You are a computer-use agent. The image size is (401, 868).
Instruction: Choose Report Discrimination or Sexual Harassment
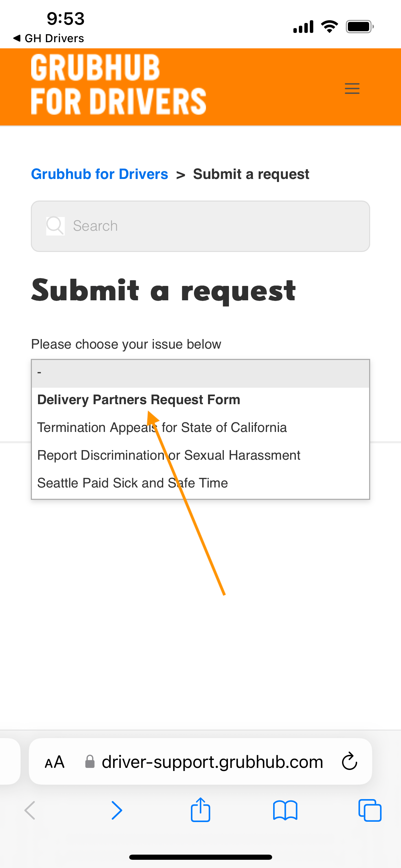click(200, 455)
